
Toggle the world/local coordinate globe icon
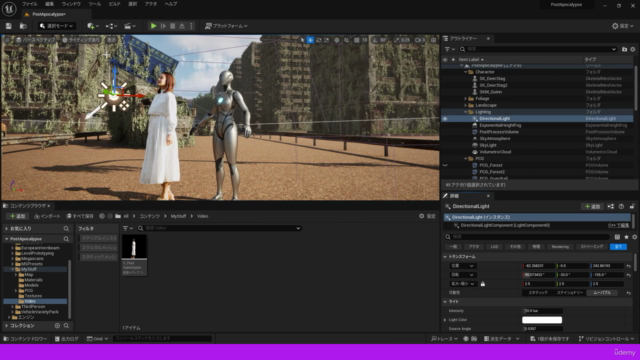pos(337,40)
